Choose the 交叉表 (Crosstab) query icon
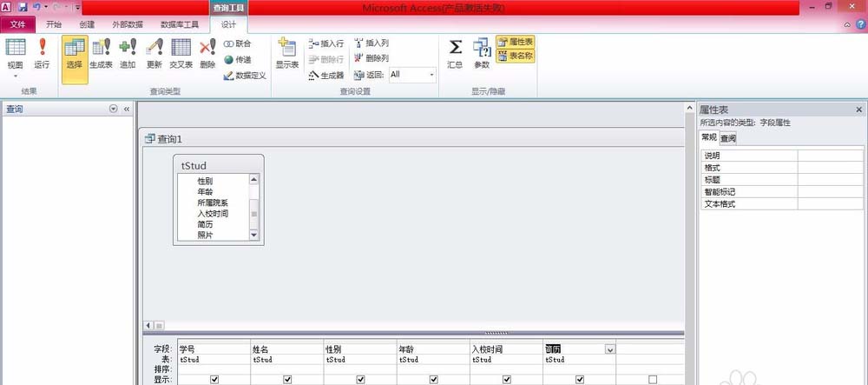The height and width of the screenshot is (385, 868). 181,47
